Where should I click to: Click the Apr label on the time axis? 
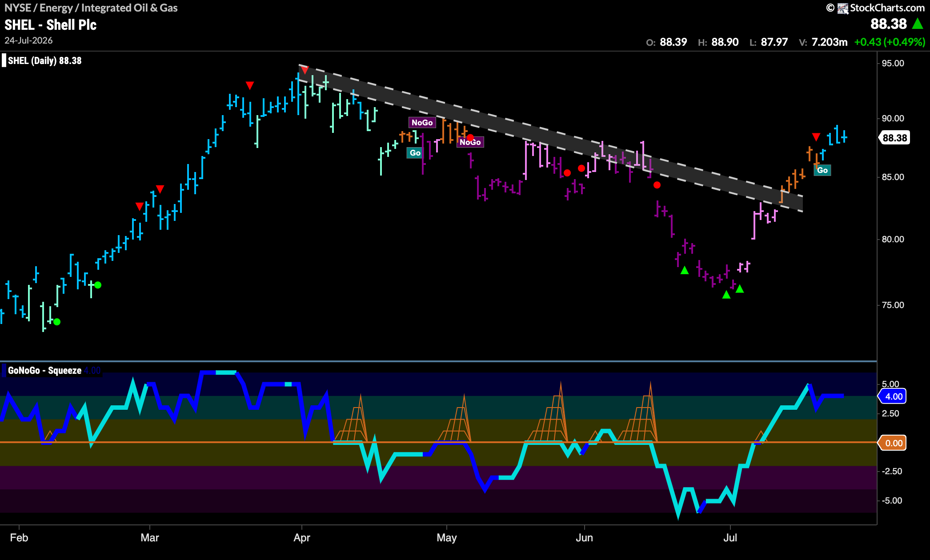[302, 538]
